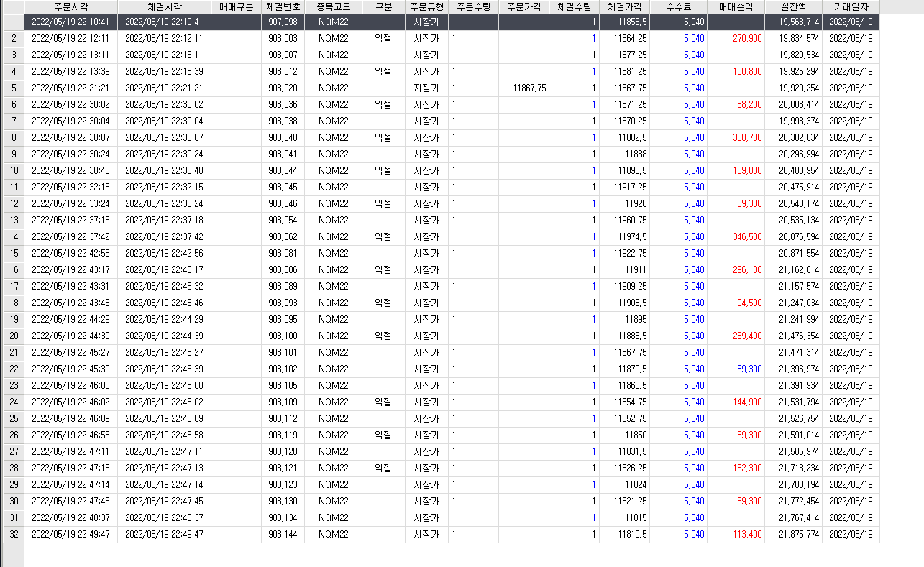The width and height of the screenshot is (924, 567).
Task: Click the 구분 column header
Action: click(383, 6)
